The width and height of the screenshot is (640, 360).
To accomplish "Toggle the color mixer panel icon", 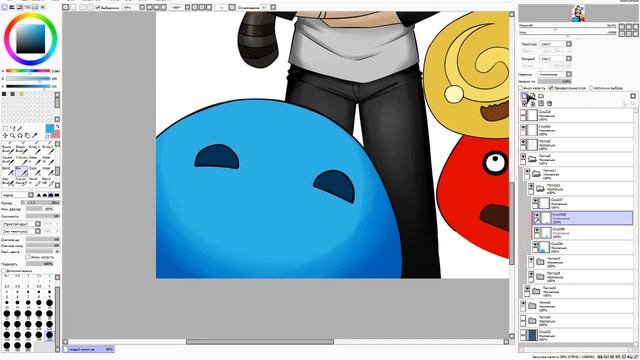I will 27,7.
